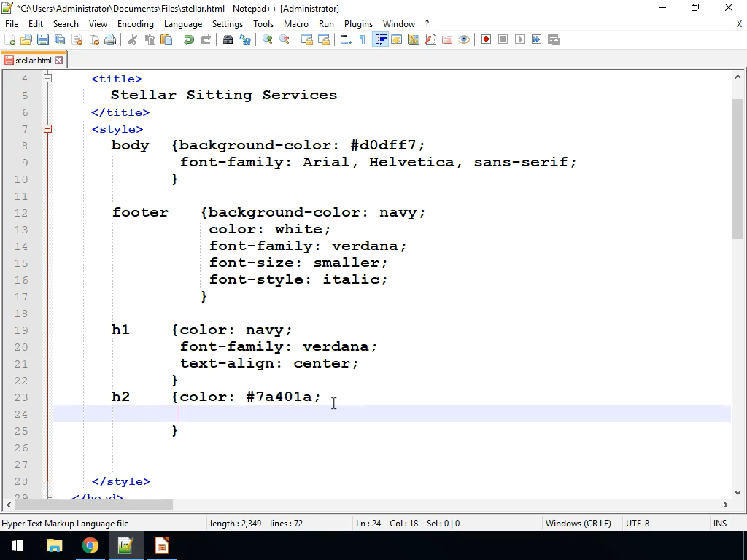Open the Settings menu
This screenshot has height=560, width=747.
tap(228, 24)
